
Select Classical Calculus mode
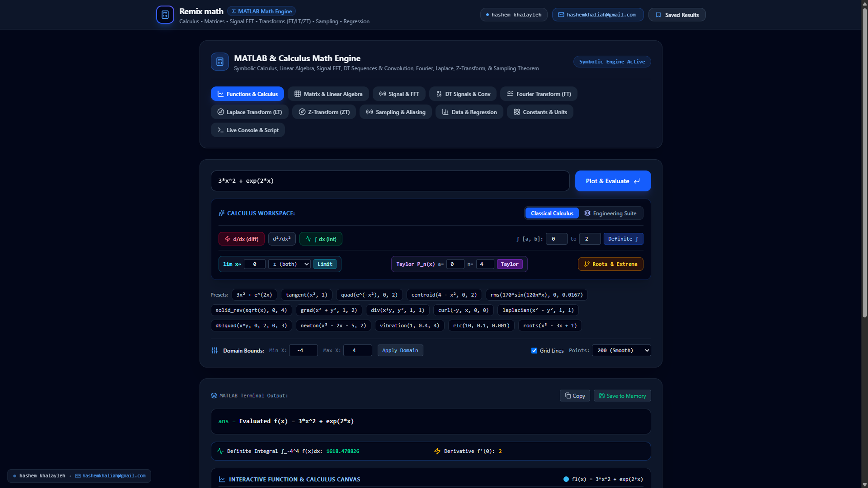click(552, 213)
